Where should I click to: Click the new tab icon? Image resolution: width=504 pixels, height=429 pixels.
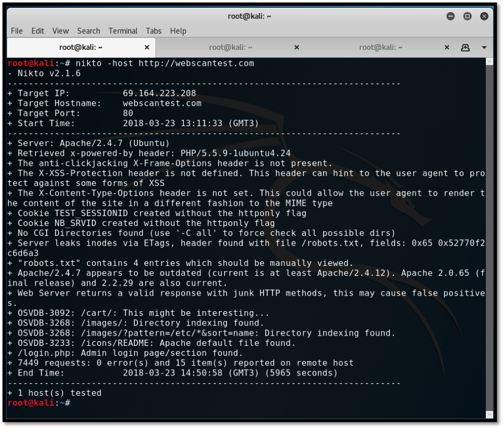(465, 47)
